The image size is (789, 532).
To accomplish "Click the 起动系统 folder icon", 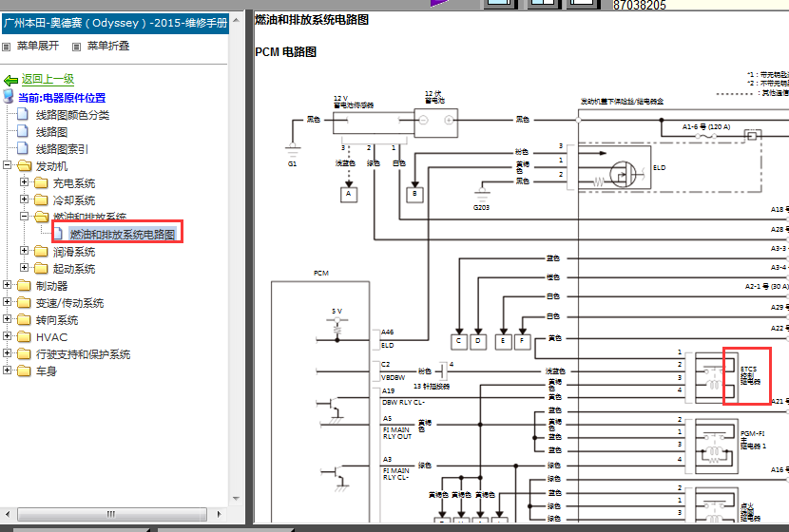I will click(x=41, y=269).
